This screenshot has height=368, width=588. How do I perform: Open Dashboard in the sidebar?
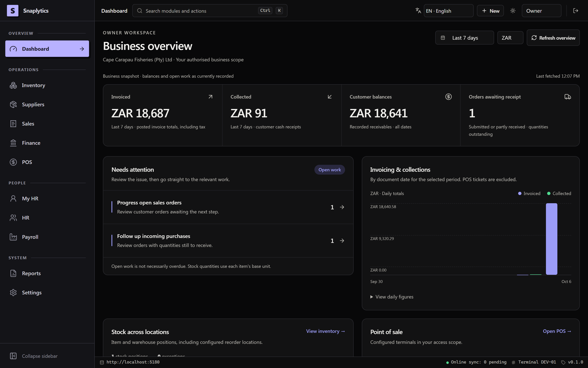click(x=47, y=49)
